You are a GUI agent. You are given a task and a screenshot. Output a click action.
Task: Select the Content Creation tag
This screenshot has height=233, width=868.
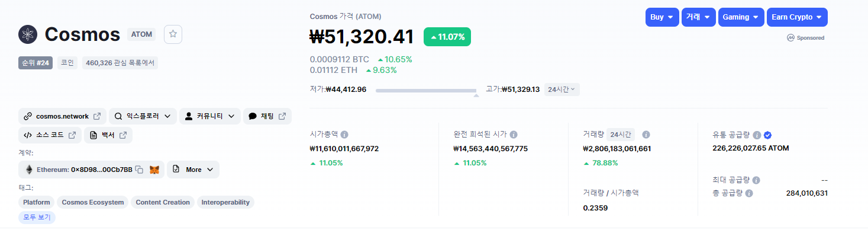[x=163, y=202]
